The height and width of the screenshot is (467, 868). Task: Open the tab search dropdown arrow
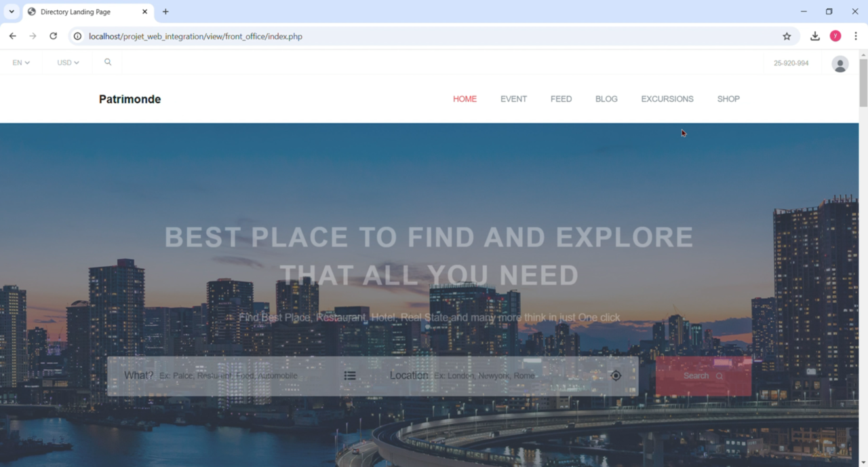(x=12, y=12)
